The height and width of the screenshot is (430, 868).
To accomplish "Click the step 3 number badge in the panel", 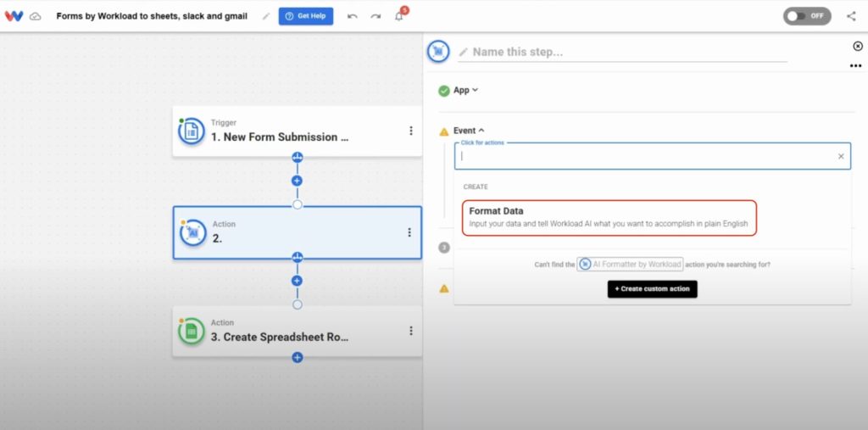I will pos(444,248).
